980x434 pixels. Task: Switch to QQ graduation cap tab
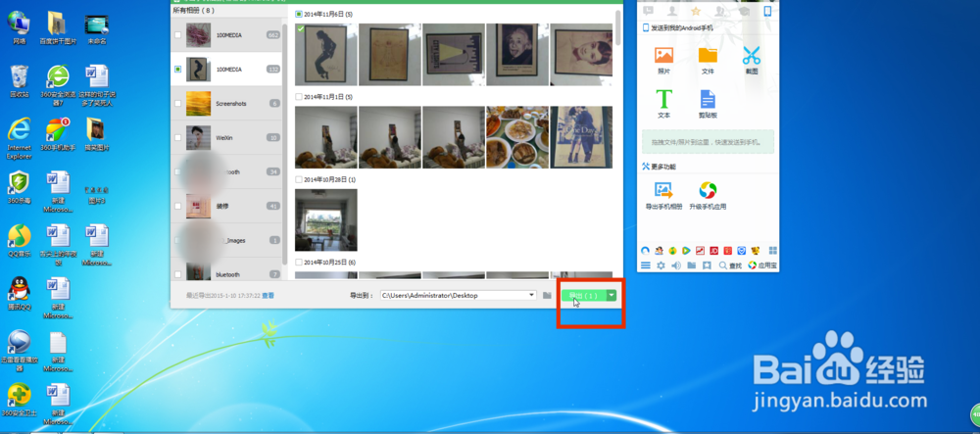pos(744,11)
